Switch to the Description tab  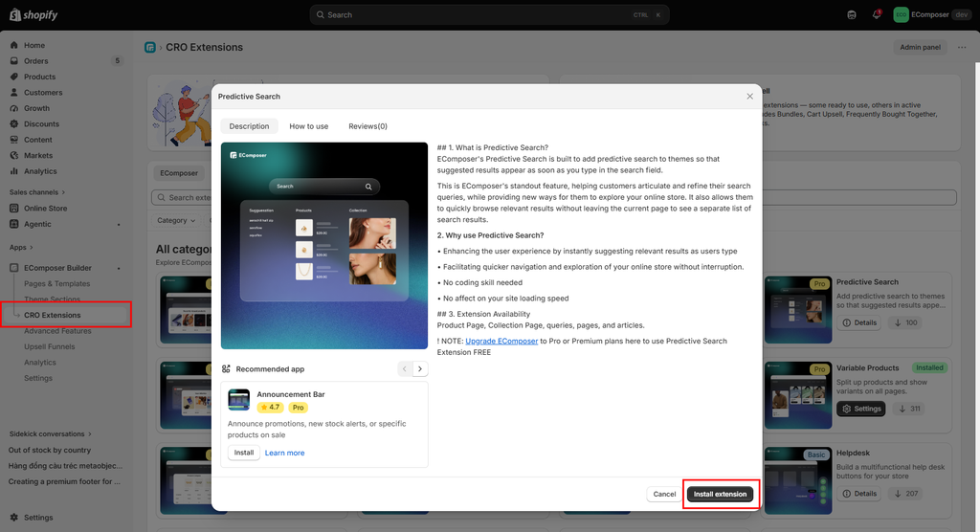[x=249, y=126]
